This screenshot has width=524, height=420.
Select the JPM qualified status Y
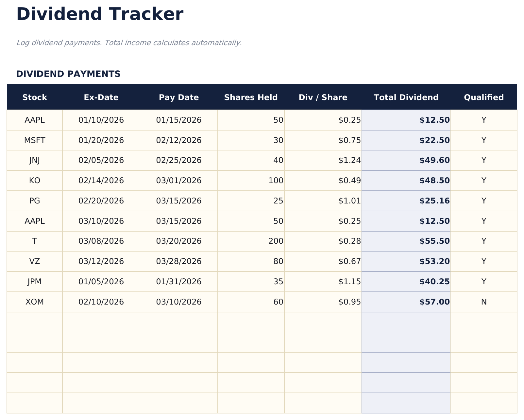484,281
